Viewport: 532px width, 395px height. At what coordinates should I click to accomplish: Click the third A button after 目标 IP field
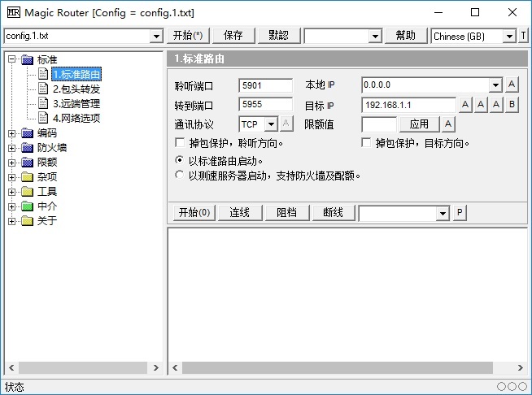(x=496, y=104)
